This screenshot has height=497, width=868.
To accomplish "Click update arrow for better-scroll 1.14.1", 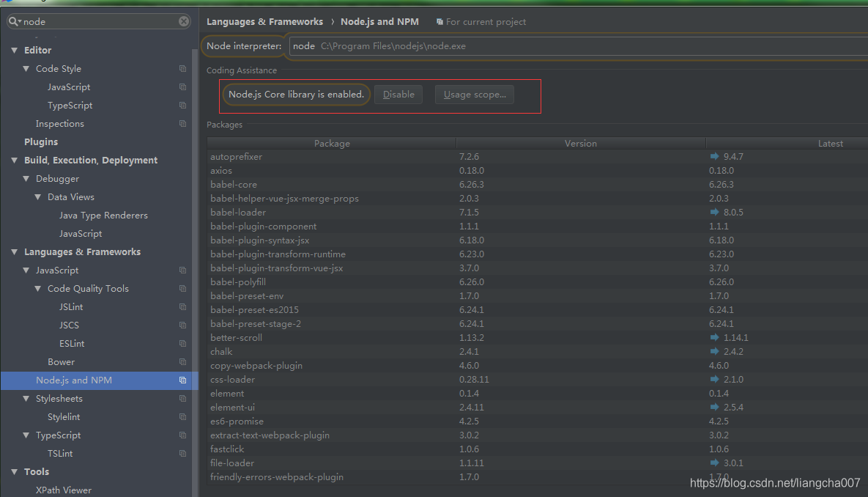I will 714,337.
